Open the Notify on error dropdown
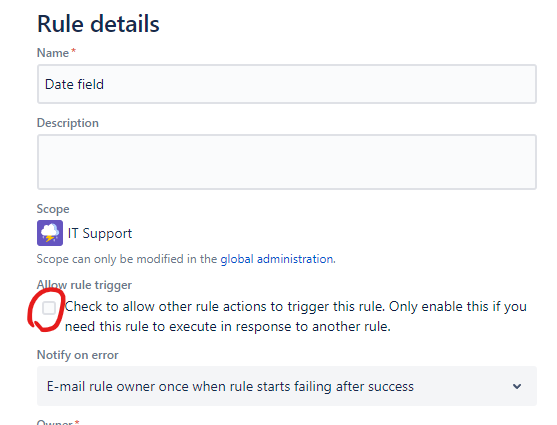The height and width of the screenshot is (425, 557). point(287,386)
